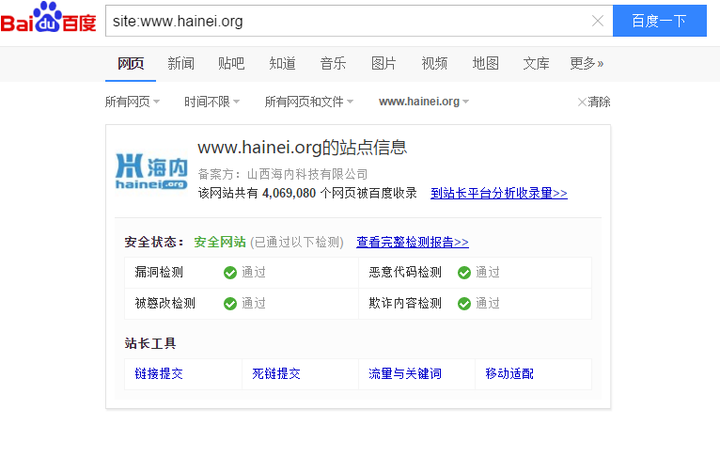The width and height of the screenshot is (720, 473).
Task: Open the 查看完整检测报告>> link
Action: coord(412,242)
